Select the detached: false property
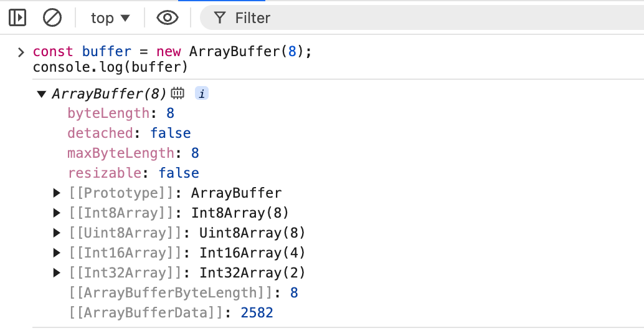This screenshot has height=333, width=644. 129,133
